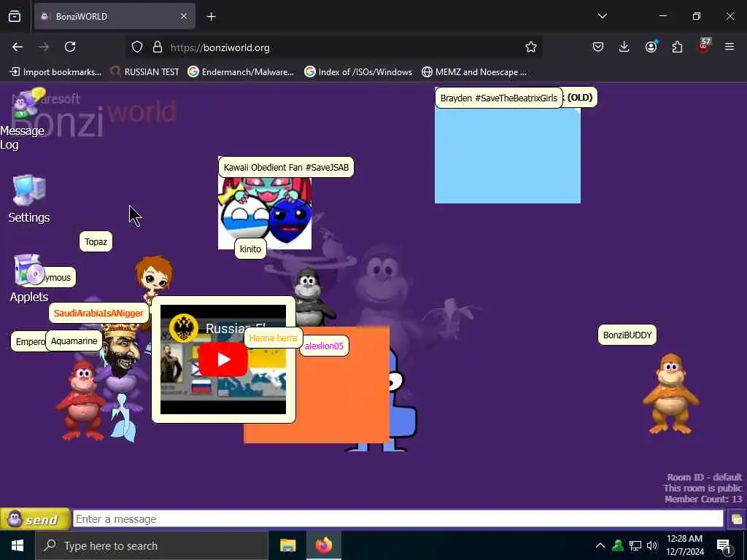Click the Aquamarine name tag
This screenshot has width=747, height=560.
pos(74,341)
